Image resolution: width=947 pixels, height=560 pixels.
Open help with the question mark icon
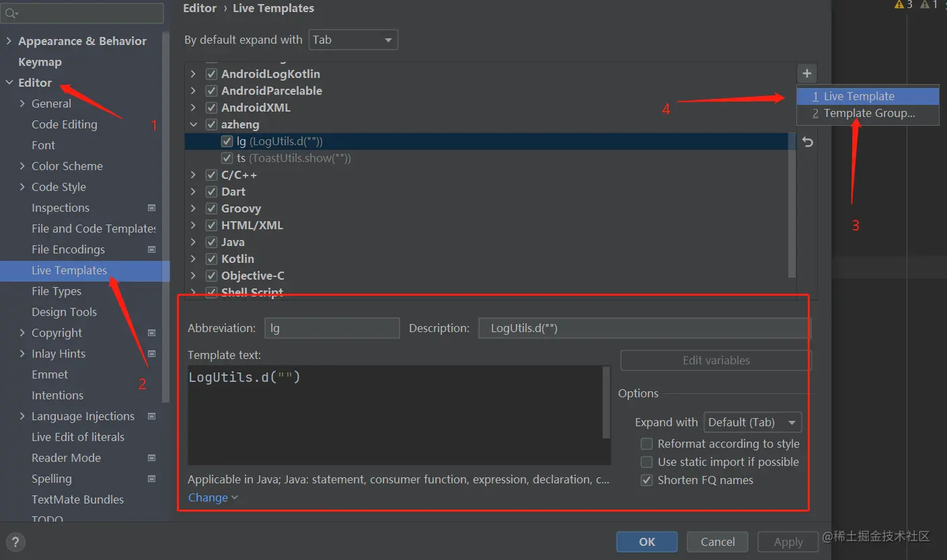15,543
